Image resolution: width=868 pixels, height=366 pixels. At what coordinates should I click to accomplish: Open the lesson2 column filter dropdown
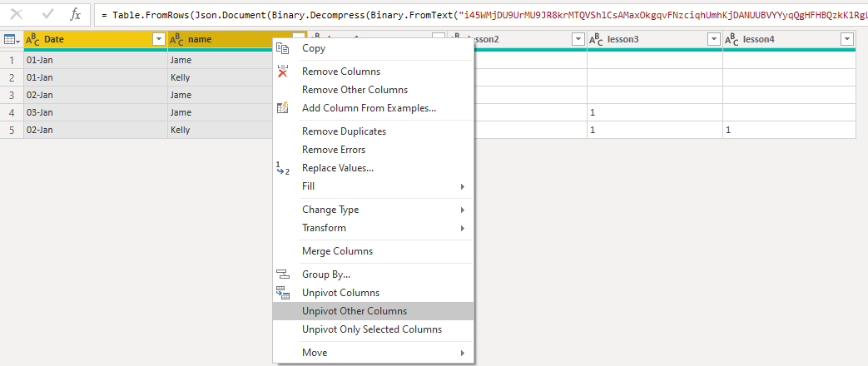coord(578,39)
